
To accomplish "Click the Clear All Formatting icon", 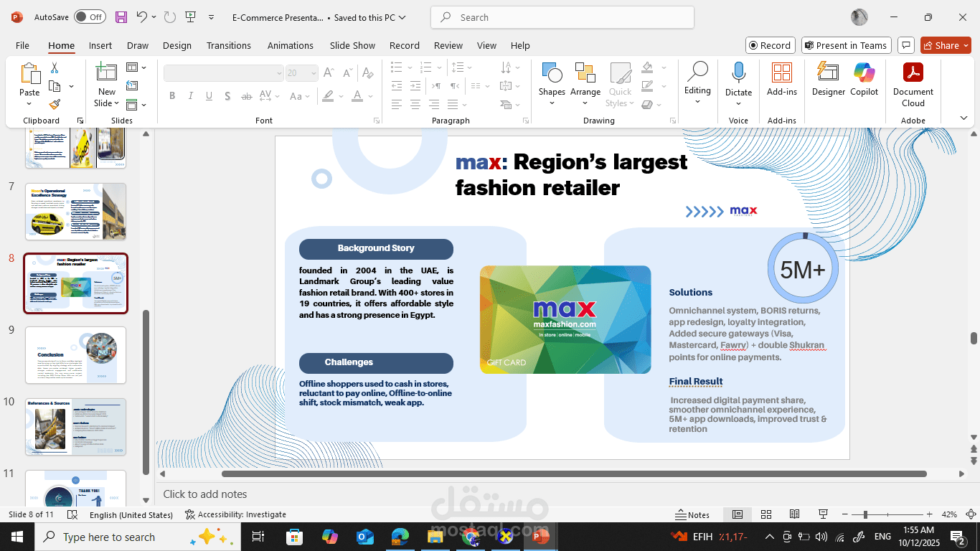I will (368, 73).
